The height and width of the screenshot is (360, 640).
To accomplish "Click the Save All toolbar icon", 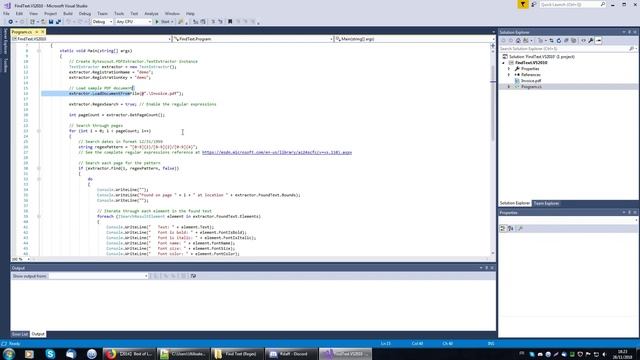I will (x=58, y=22).
